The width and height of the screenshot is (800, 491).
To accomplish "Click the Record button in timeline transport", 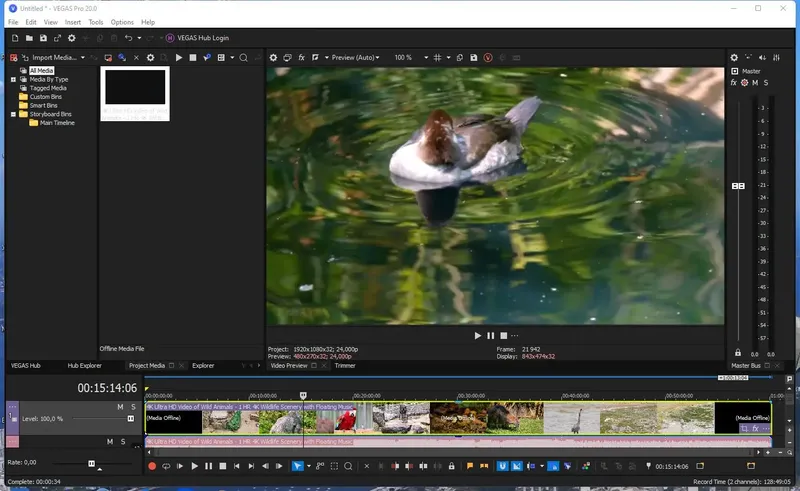I will pos(152,466).
